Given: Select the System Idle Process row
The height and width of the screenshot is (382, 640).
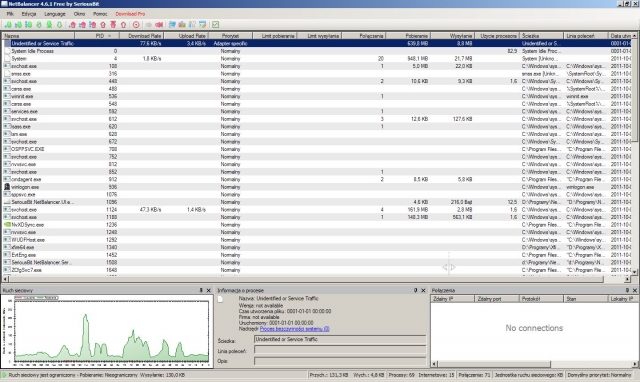Looking at the screenshot, I should [x=316, y=51].
